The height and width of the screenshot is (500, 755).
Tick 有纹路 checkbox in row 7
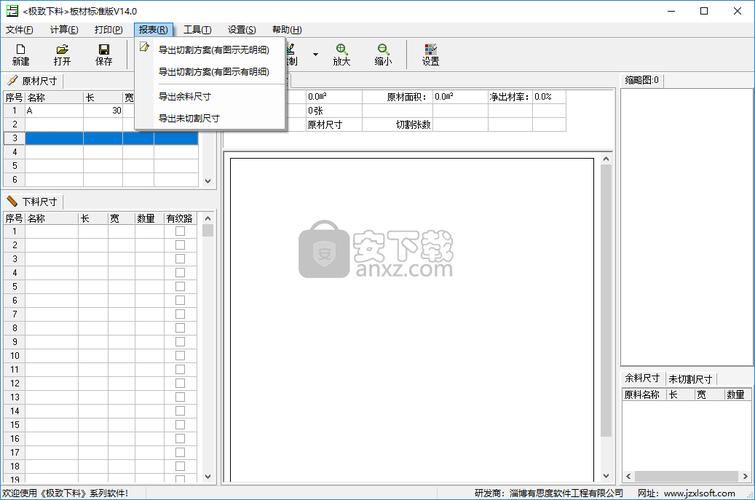coord(180,314)
